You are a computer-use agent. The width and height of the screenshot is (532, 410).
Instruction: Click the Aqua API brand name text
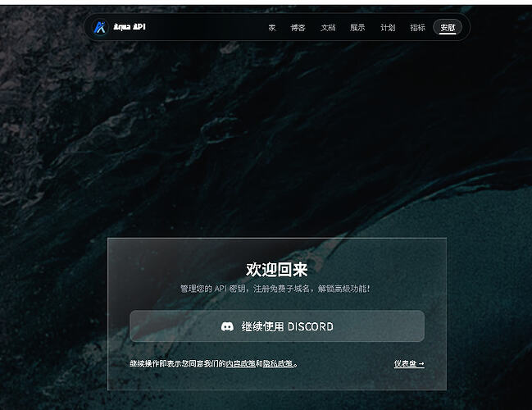click(130, 27)
